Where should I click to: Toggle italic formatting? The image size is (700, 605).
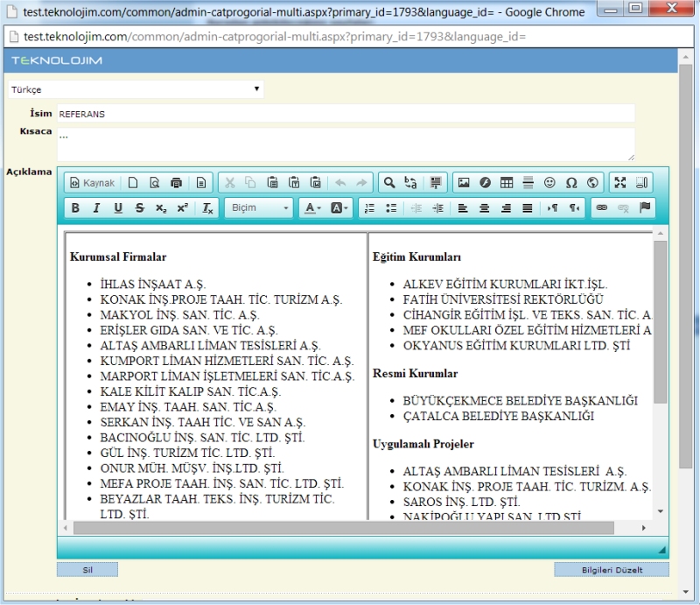click(96, 208)
